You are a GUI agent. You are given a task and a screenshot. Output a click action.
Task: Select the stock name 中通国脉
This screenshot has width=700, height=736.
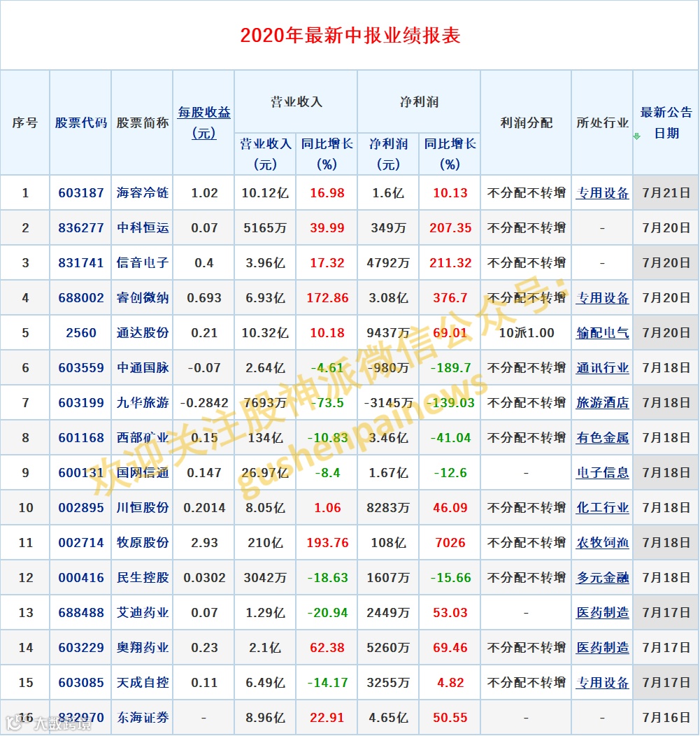coord(143,368)
